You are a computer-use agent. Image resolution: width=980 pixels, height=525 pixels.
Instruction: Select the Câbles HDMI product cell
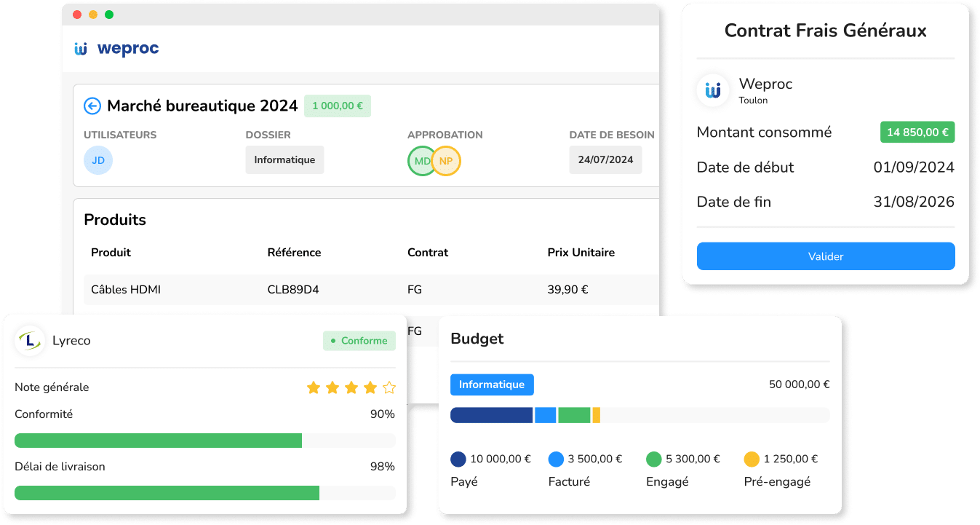tap(126, 290)
